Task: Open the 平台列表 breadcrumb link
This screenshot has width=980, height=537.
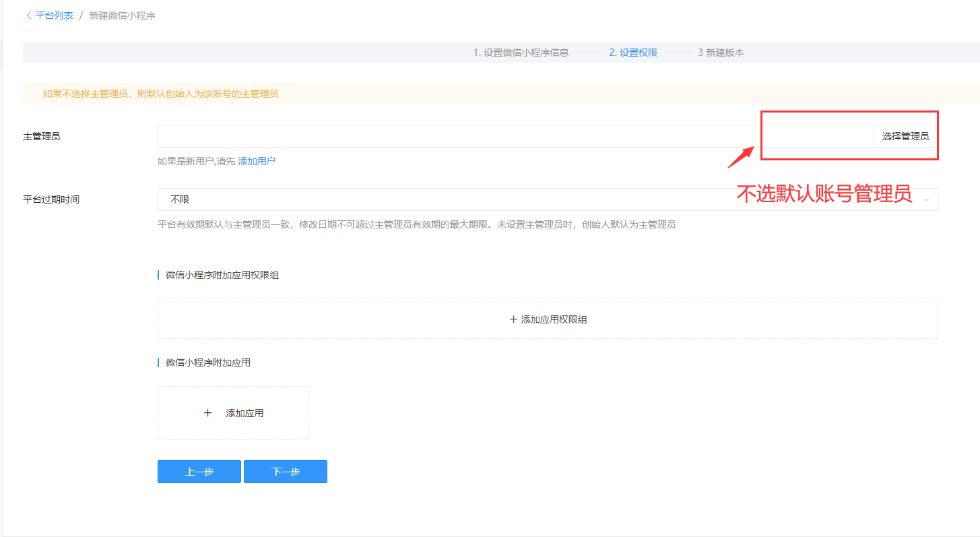Action: (x=54, y=15)
